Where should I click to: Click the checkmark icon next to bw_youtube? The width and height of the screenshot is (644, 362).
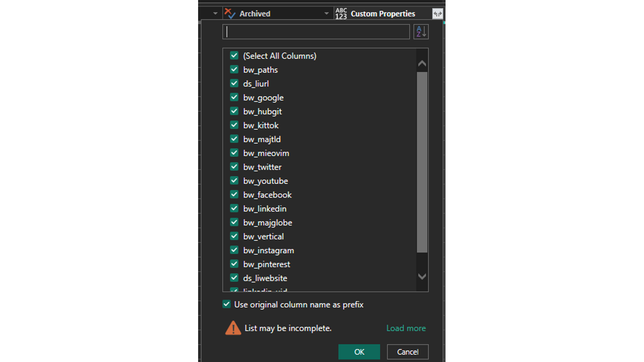point(234,181)
